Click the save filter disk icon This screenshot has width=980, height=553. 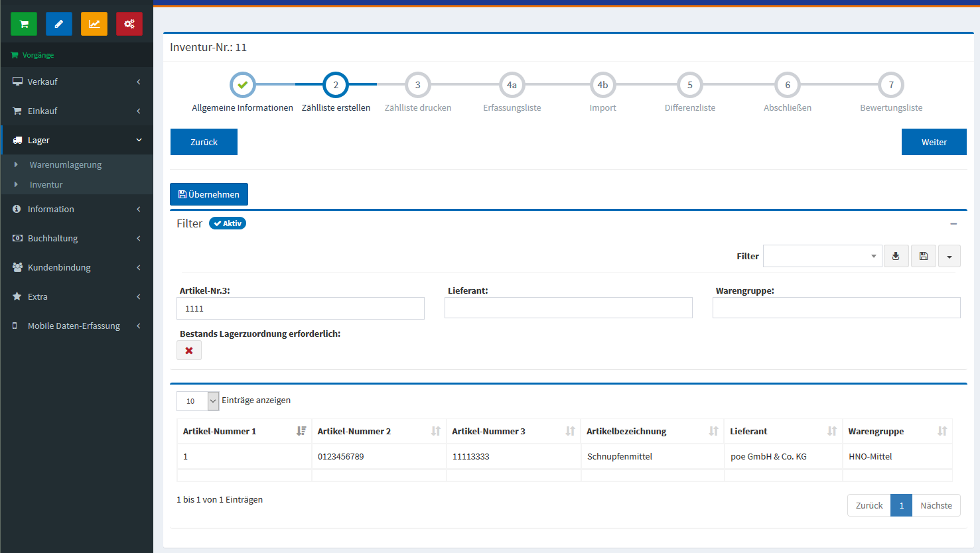(x=924, y=256)
